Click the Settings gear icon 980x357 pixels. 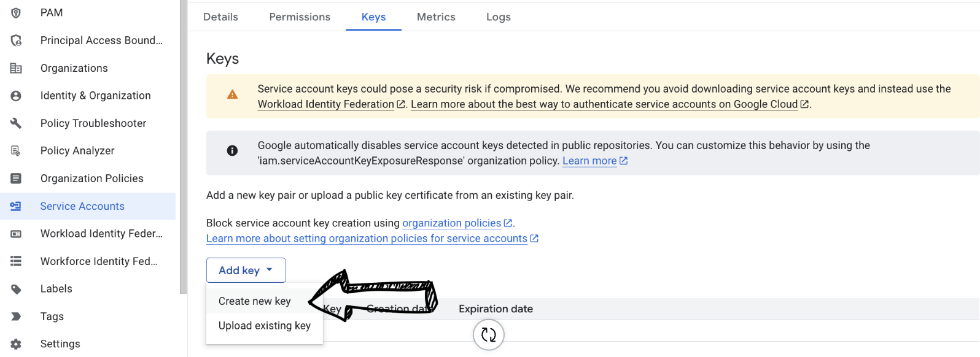[x=16, y=344]
